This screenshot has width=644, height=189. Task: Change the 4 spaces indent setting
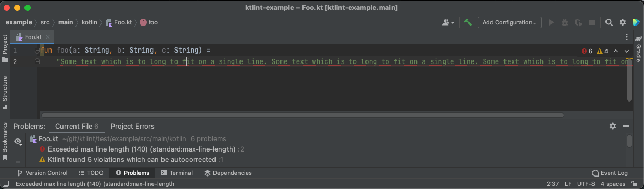point(613,184)
